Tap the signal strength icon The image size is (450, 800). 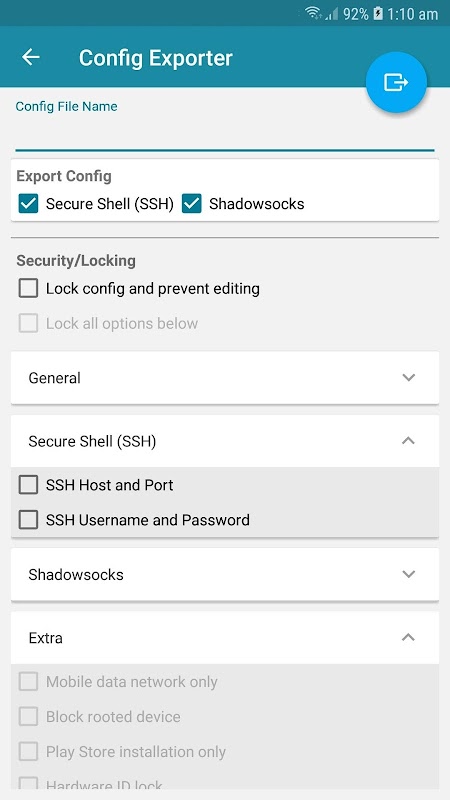click(x=331, y=14)
